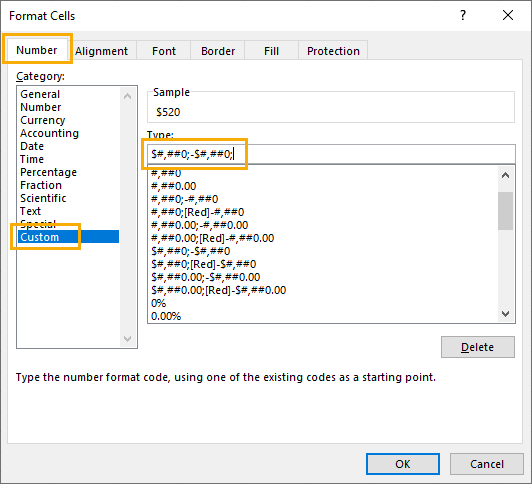Open the Font tab
The height and width of the screenshot is (484, 532).
(164, 51)
